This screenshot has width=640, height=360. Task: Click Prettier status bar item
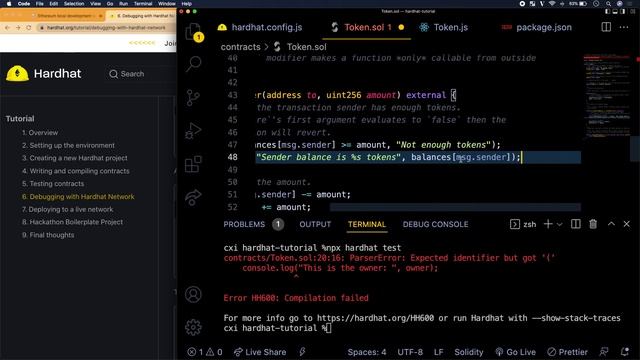tap(568, 352)
